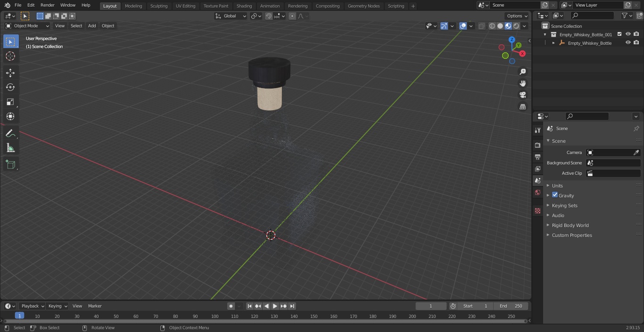The height and width of the screenshot is (332, 644).
Task: Click the zoom viewport magnifier icon
Action: [523, 72]
